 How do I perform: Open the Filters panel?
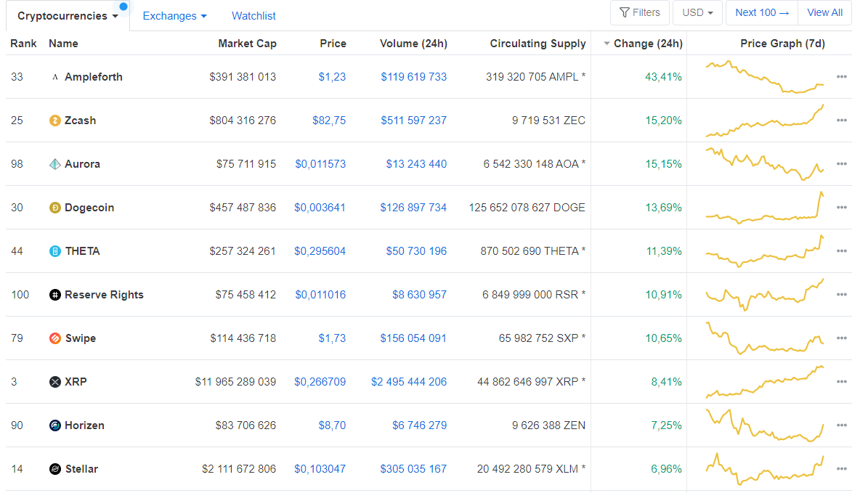point(639,12)
